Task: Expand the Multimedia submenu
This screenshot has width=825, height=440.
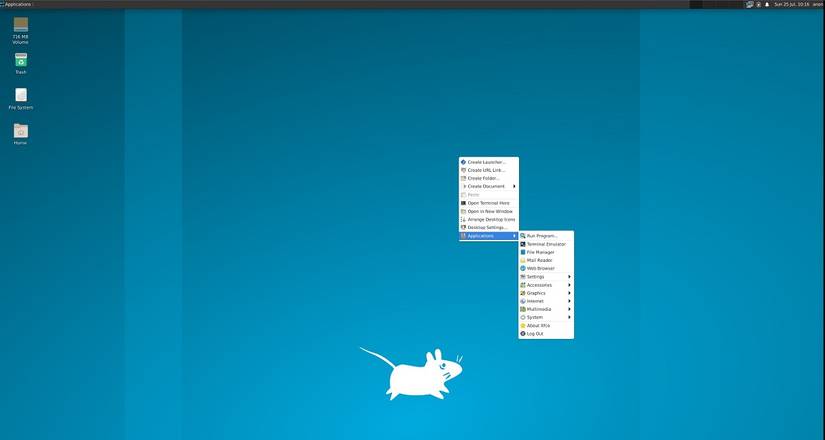Action: (546, 309)
